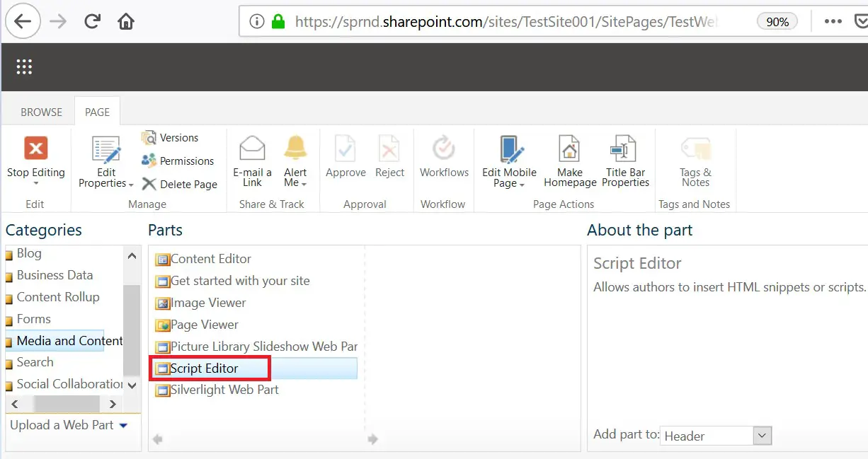Select the Business Data category

click(x=55, y=275)
